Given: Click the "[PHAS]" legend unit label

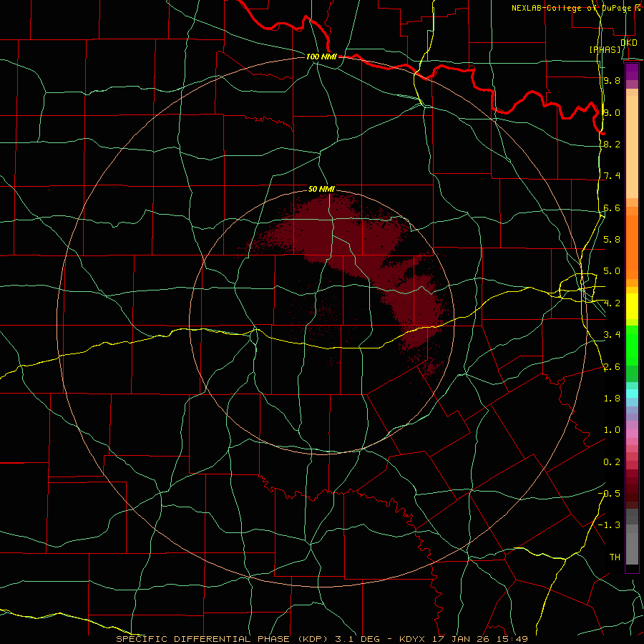Looking at the screenshot, I should click(605, 49).
